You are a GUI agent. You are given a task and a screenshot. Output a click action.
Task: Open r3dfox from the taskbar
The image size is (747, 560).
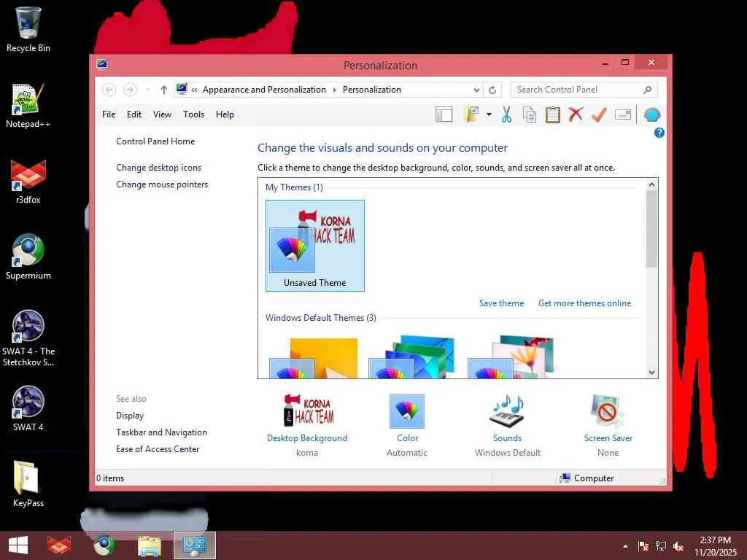tap(59, 545)
